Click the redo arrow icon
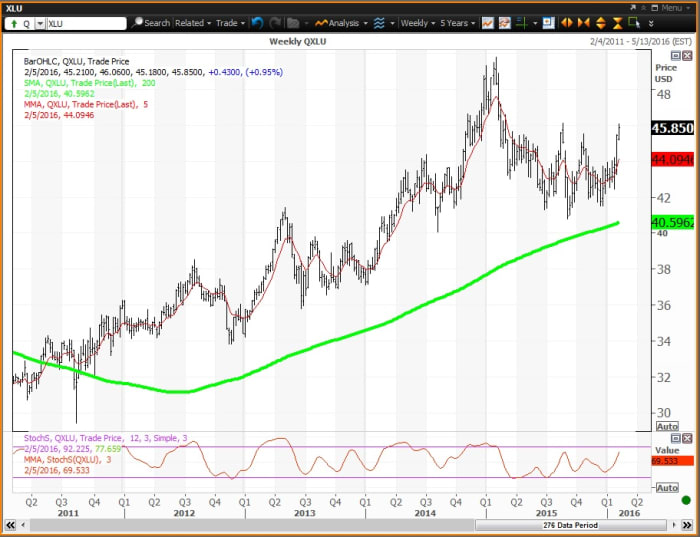Screen dimensions: 700x537 tap(274, 22)
